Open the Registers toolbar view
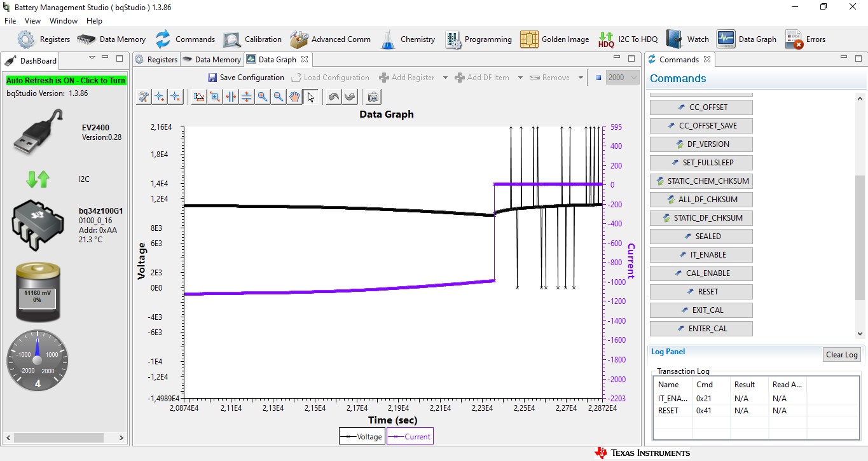 pyautogui.click(x=43, y=39)
